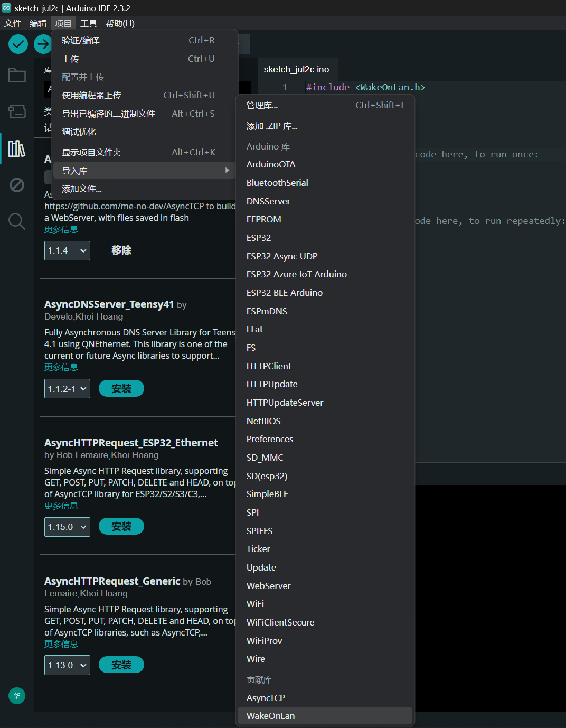The width and height of the screenshot is (566, 728).
Task: Install AsyncDNSServer_Teensy41 with 安装 button
Action: tap(121, 388)
